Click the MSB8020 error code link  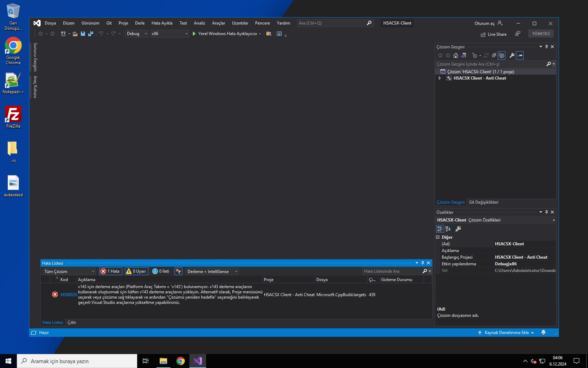tap(69, 295)
